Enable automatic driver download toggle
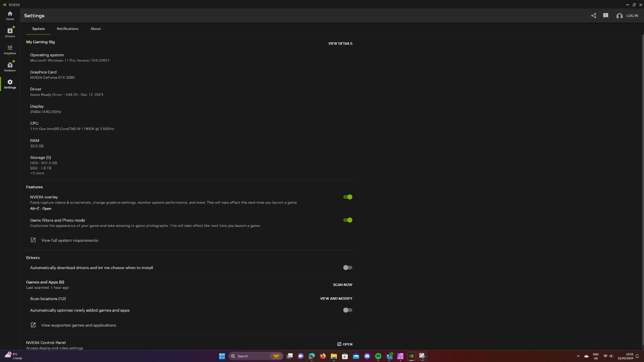Screen dimensions: 644x362 (x=348, y=267)
